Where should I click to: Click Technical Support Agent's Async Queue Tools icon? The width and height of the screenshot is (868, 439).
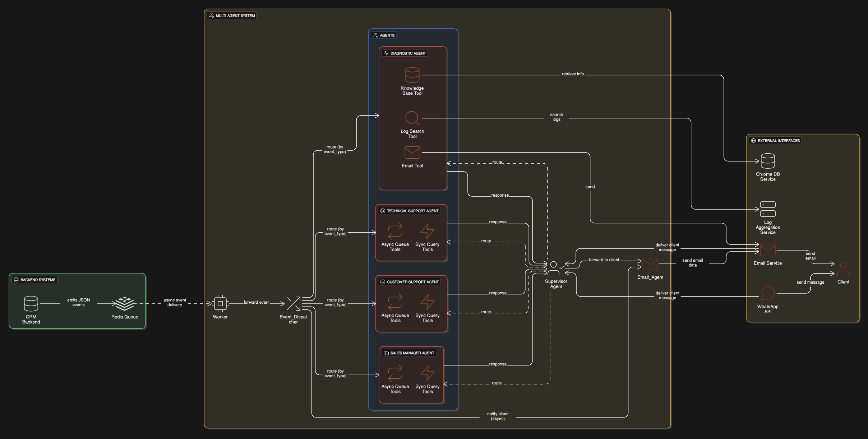(395, 231)
